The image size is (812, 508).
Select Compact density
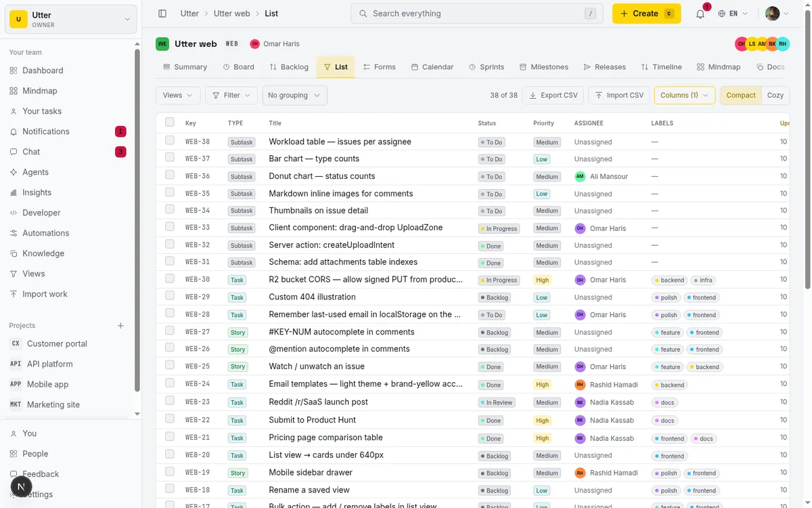(x=741, y=96)
